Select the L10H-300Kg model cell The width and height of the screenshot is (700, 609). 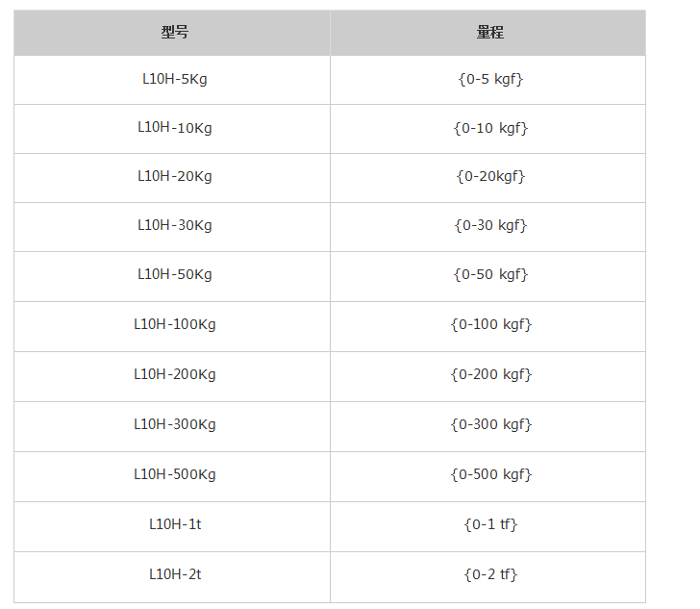click(x=174, y=424)
